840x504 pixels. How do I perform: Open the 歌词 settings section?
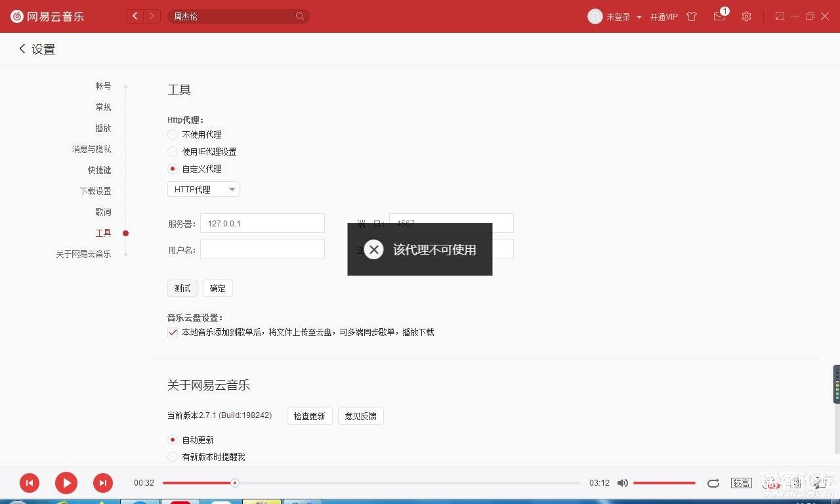pos(103,212)
